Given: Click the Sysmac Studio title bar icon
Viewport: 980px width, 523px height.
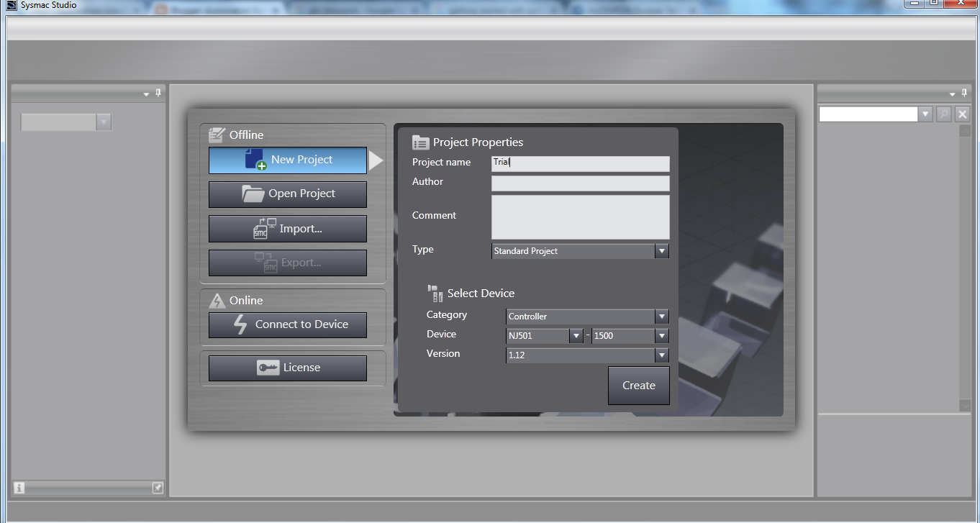Looking at the screenshot, I should pyautogui.click(x=12, y=5).
